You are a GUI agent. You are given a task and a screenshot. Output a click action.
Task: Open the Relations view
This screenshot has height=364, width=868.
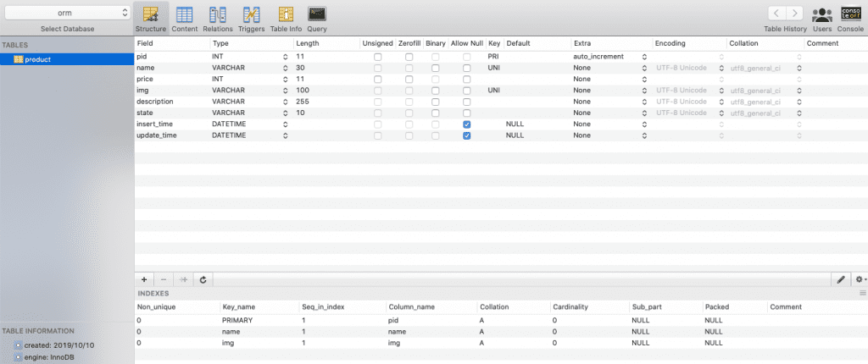[x=218, y=19]
